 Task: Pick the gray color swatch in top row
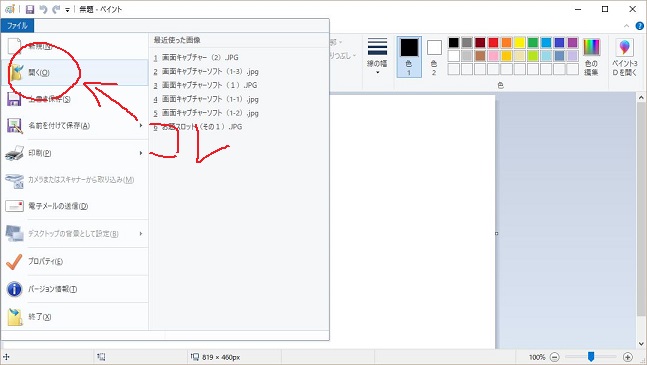(467, 42)
